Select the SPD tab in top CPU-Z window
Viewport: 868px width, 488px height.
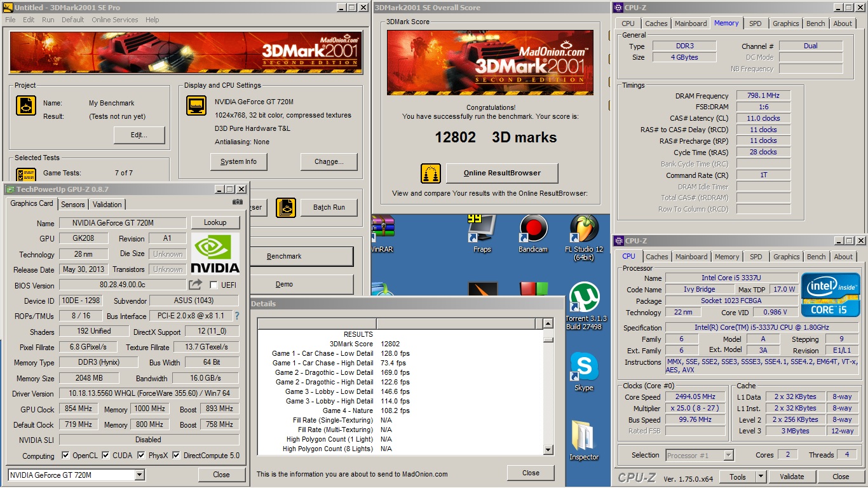coord(755,24)
